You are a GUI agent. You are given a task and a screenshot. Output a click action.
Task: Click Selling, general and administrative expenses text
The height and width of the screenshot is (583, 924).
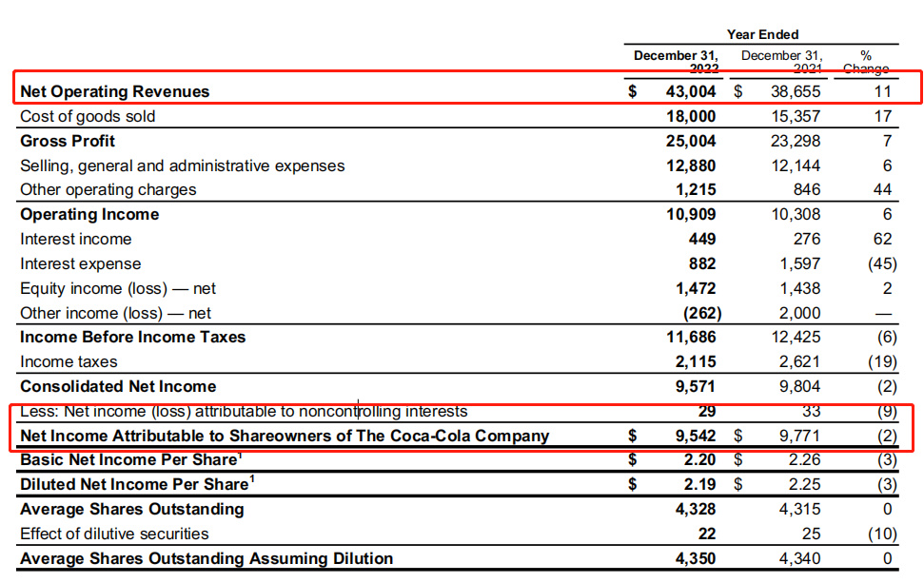tap(182, 166)
